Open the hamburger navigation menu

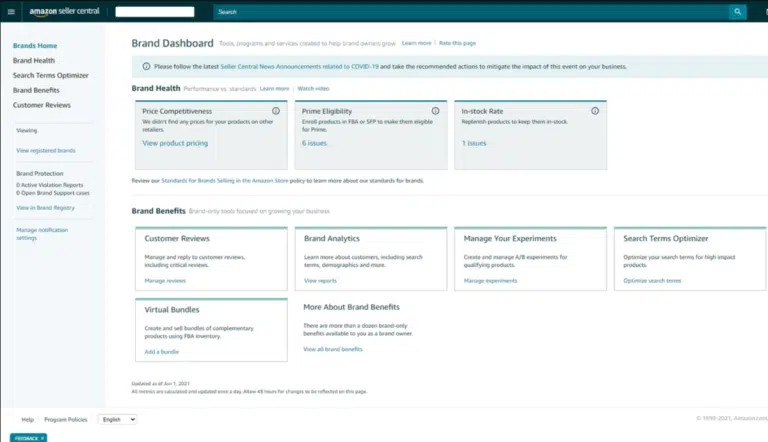point(11,12)
